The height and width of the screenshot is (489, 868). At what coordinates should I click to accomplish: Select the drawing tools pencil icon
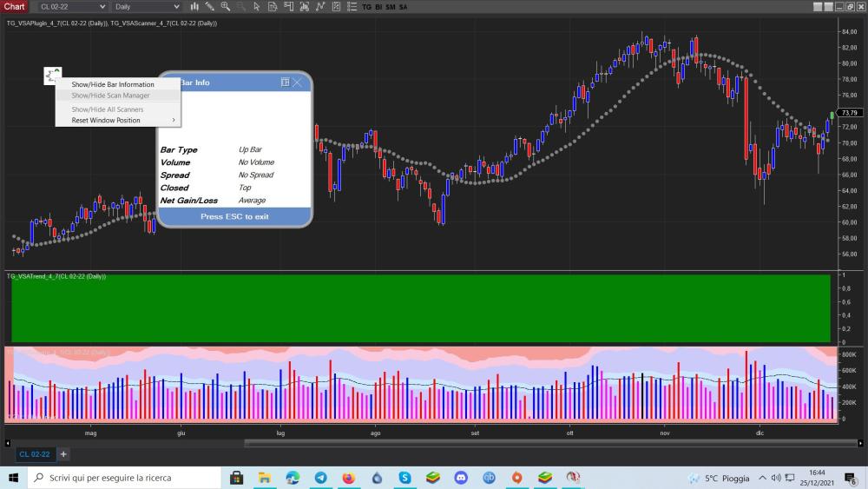[x=210, y=7]
